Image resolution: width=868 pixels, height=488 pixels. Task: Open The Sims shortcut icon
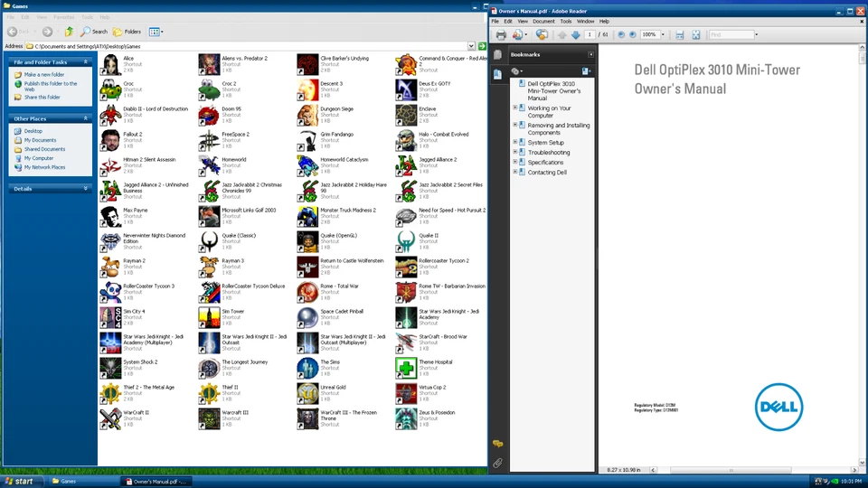coord(307,369)
